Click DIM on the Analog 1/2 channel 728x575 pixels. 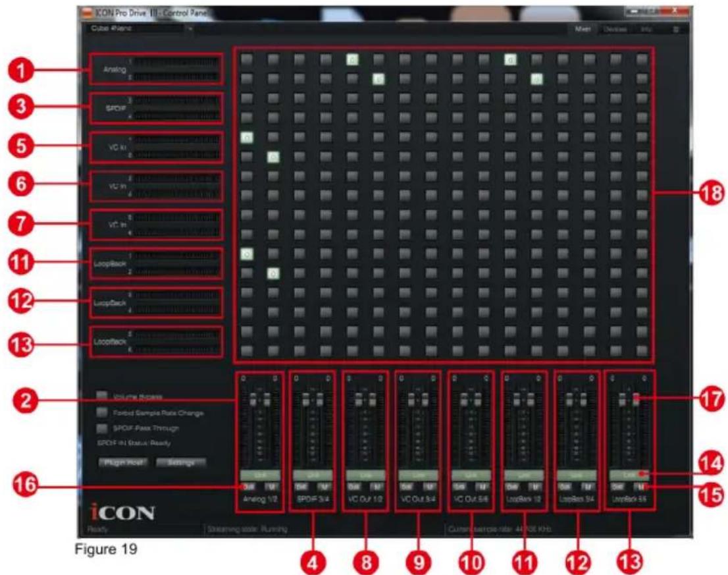tap(249, 487)
